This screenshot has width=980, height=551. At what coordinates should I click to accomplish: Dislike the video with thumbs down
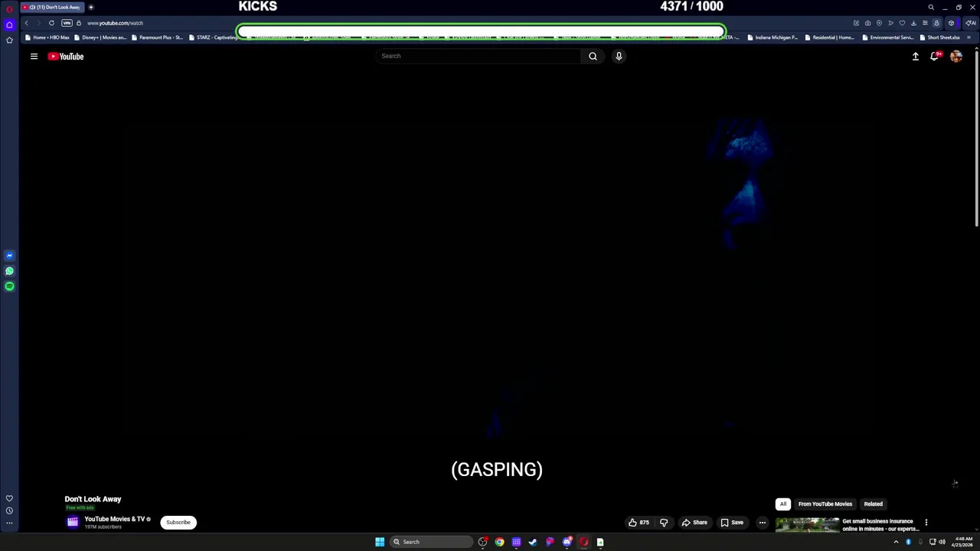(664, 523)
